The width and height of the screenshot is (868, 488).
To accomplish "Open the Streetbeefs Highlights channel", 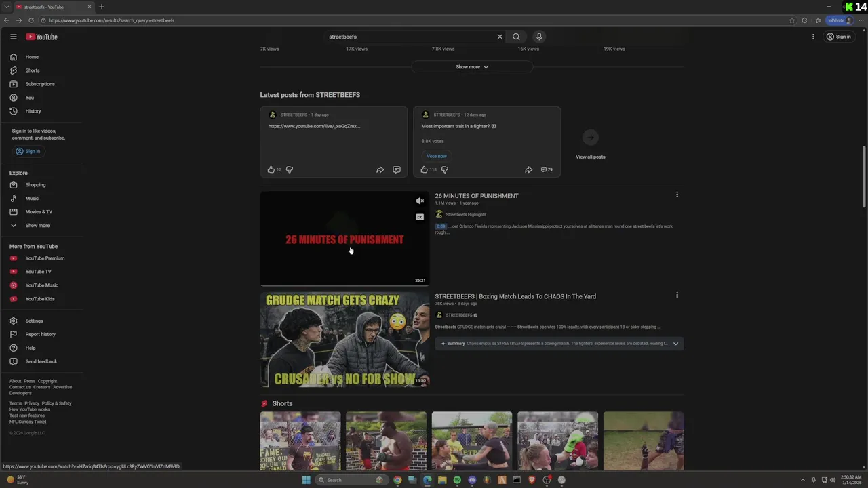I will [x=466, y=214].
